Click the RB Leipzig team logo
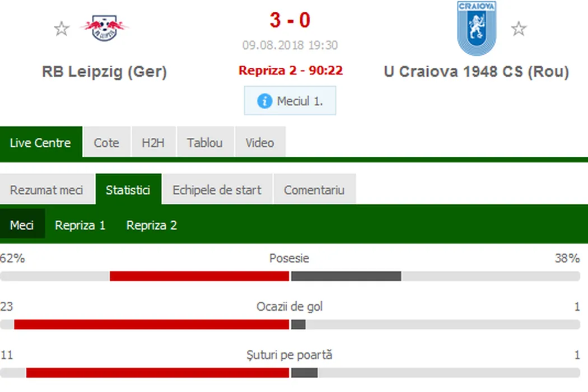 [105, 27]
